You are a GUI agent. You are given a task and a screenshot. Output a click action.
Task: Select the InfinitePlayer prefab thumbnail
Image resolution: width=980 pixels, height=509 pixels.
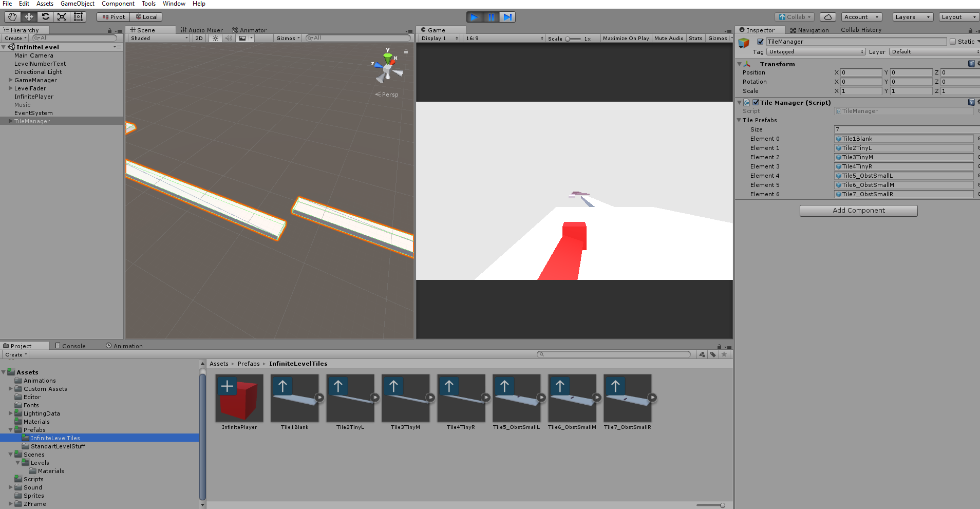239,398
